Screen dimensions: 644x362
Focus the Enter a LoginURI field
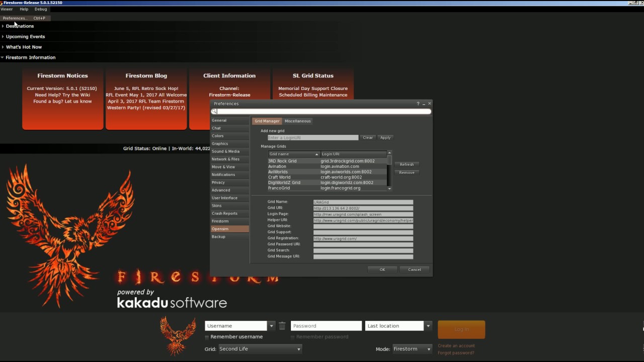[313, 138]
